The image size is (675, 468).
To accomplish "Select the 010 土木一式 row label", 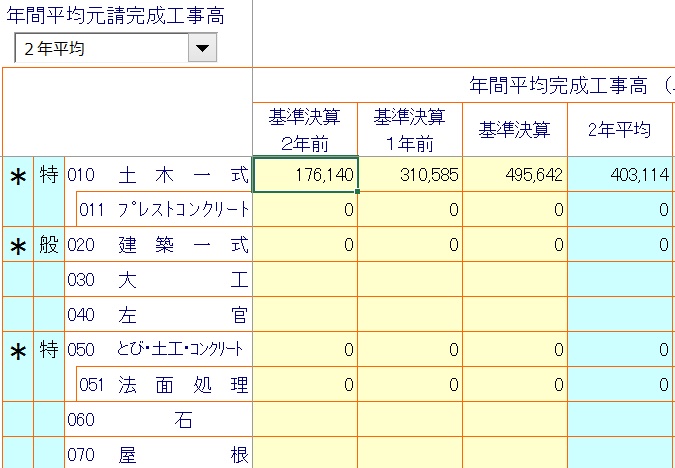I will [x=158, y=175].
